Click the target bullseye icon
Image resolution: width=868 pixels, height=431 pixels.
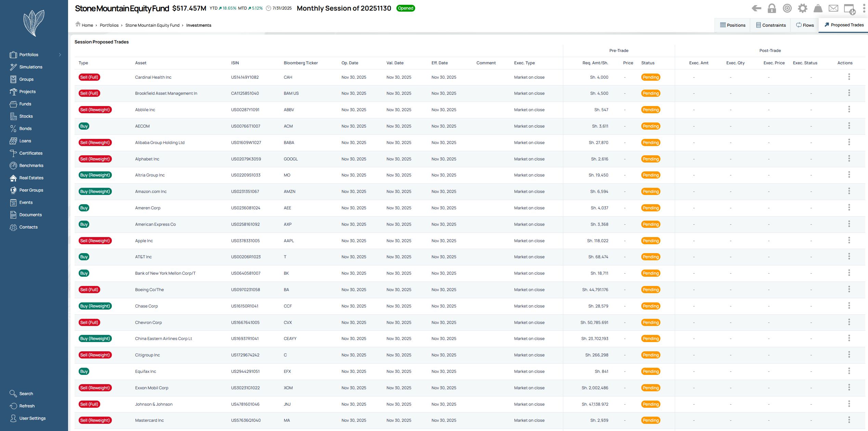787,8
